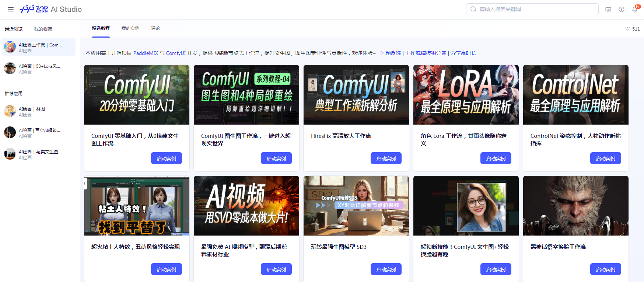Open the PaddleMIX project link
The image size is (644, 282).
pos(146,53)
